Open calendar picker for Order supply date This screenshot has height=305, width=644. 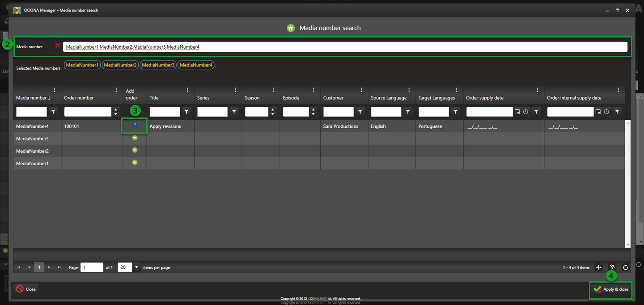(x=517, y=112)
